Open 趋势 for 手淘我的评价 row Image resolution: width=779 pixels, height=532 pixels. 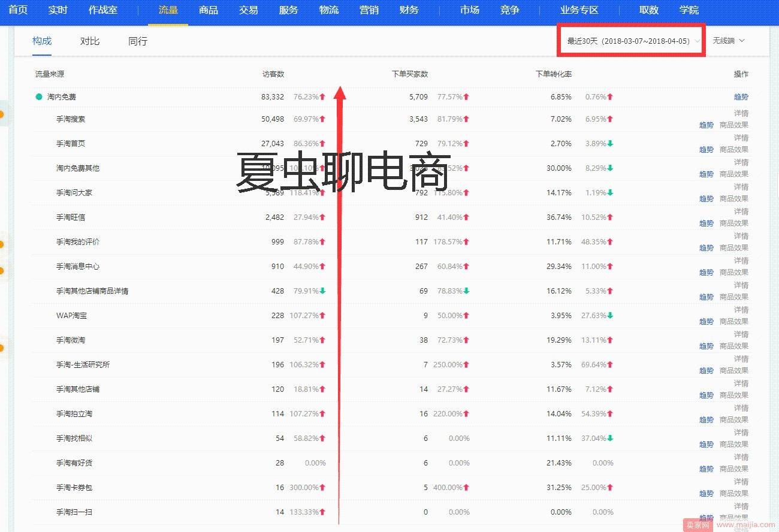click(706, 248)
